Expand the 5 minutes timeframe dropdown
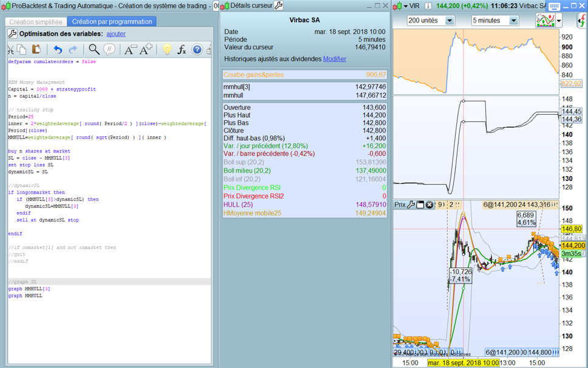This screenshot has height=368, width=588. point(513,21)
